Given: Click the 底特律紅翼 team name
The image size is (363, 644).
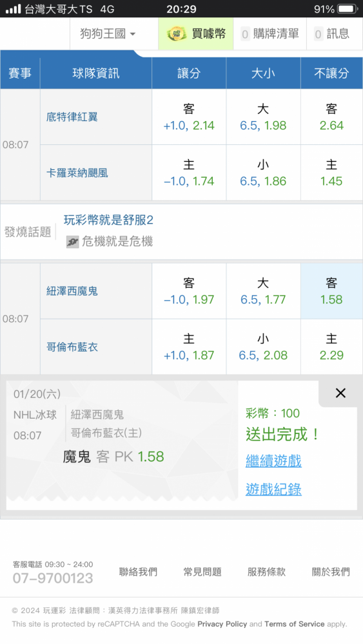Looking at the screenshot, I should pos(72,117).
